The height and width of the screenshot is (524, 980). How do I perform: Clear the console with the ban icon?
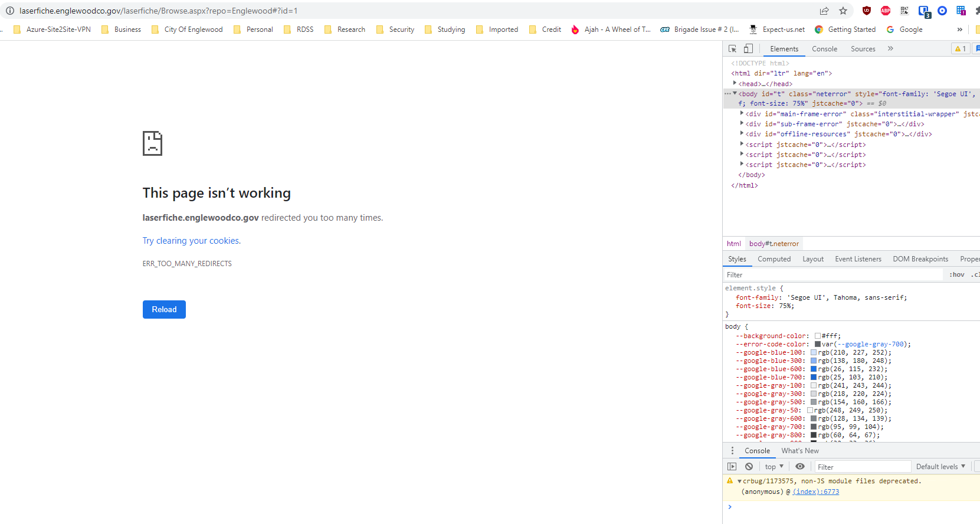pos(749,467)
